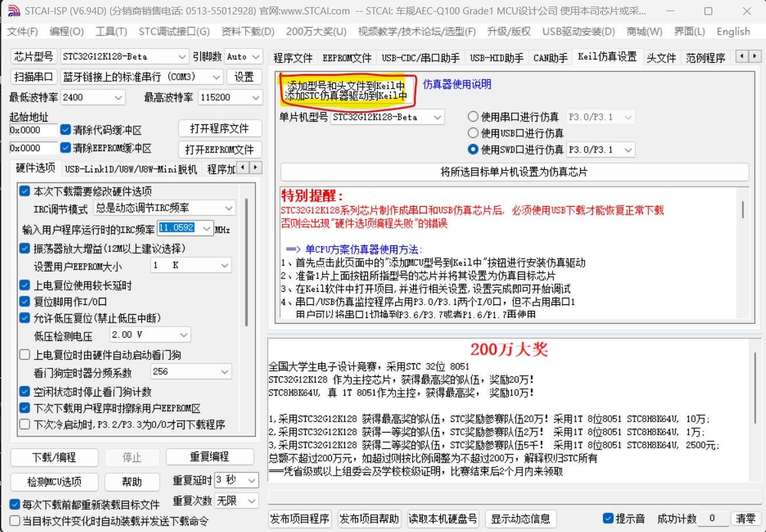Select 使用SWD口进行仿真 radio button
This screenshot has height=532, width=766.
[473, 149]
